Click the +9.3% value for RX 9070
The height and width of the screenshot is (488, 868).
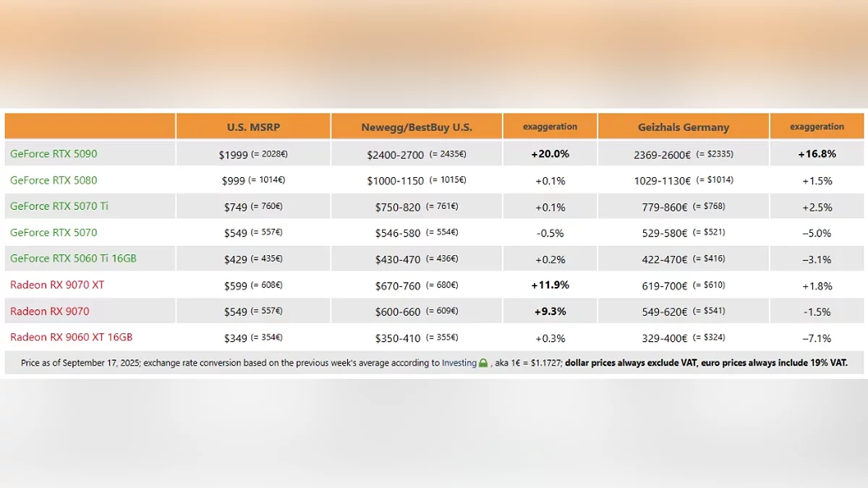[550, 312]
